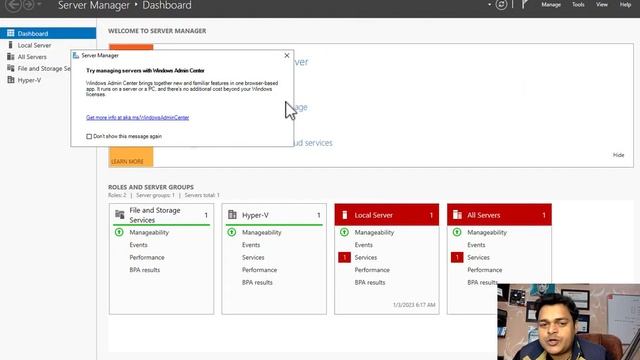Open the All Servers red tile header
This screenshot has height=360, width=640.
coord(499,215)
